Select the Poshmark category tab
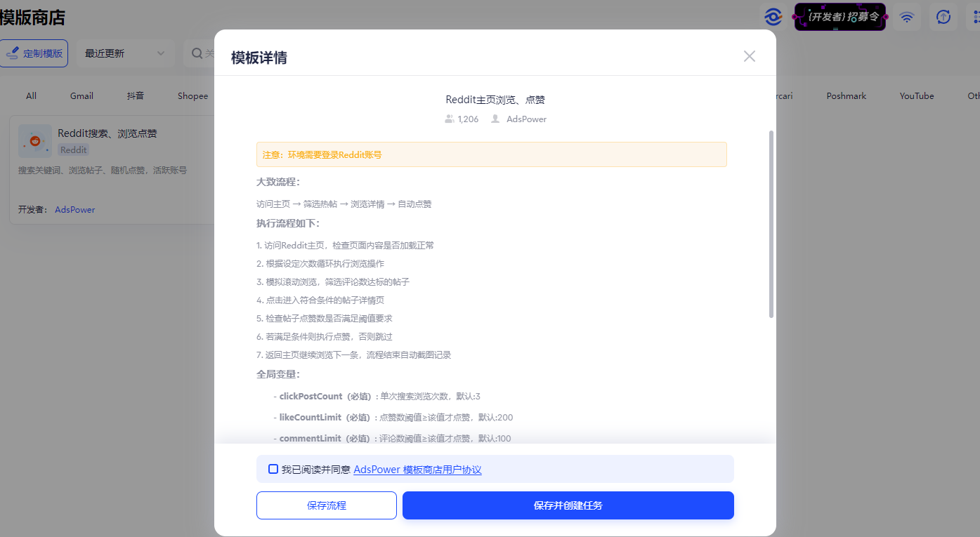The height and width of the screenshot is (537, 980). click(x=847, y=95)
